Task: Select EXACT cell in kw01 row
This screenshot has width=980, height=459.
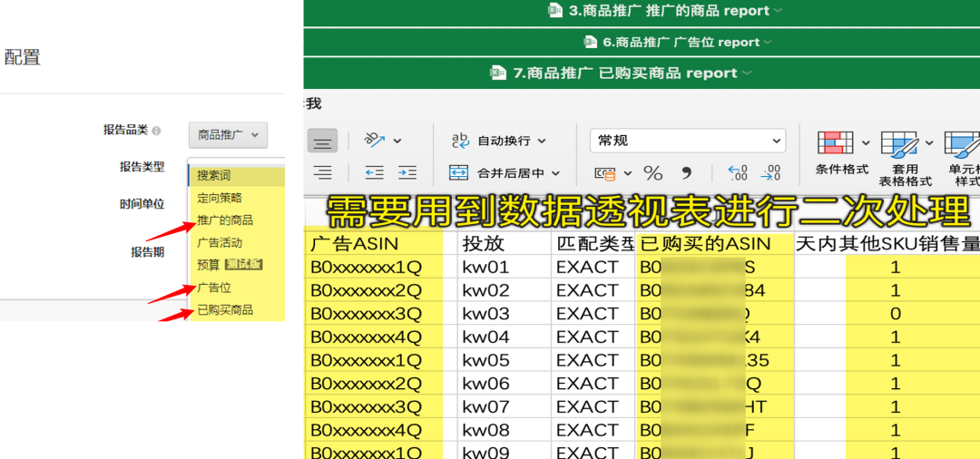Action: [593, 268]
